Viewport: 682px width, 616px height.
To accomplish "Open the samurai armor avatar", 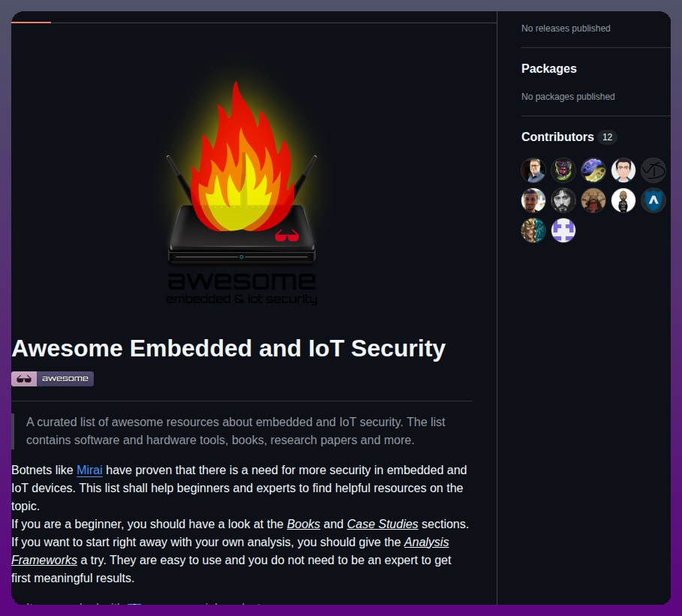I will coord(593,200).
